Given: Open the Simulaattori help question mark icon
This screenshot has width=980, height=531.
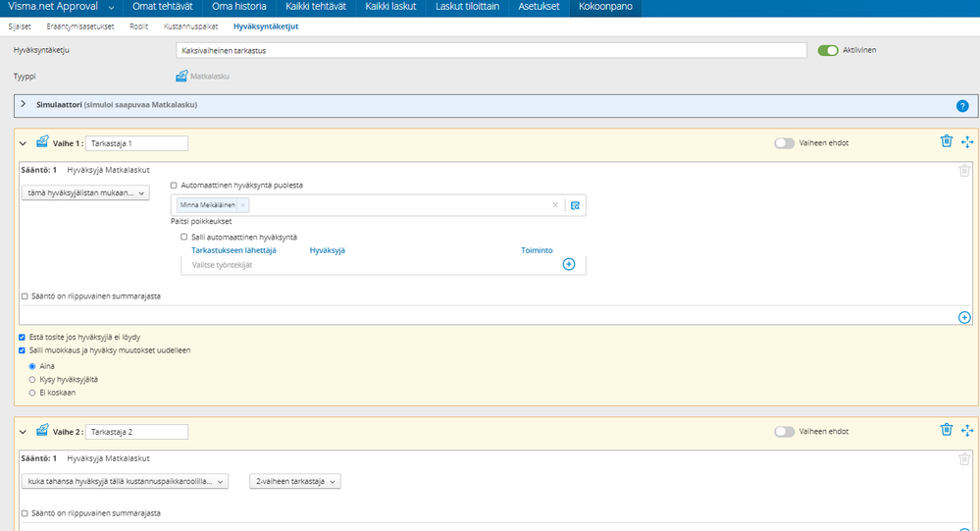Looking at the screenshot, I should point(962,106).
